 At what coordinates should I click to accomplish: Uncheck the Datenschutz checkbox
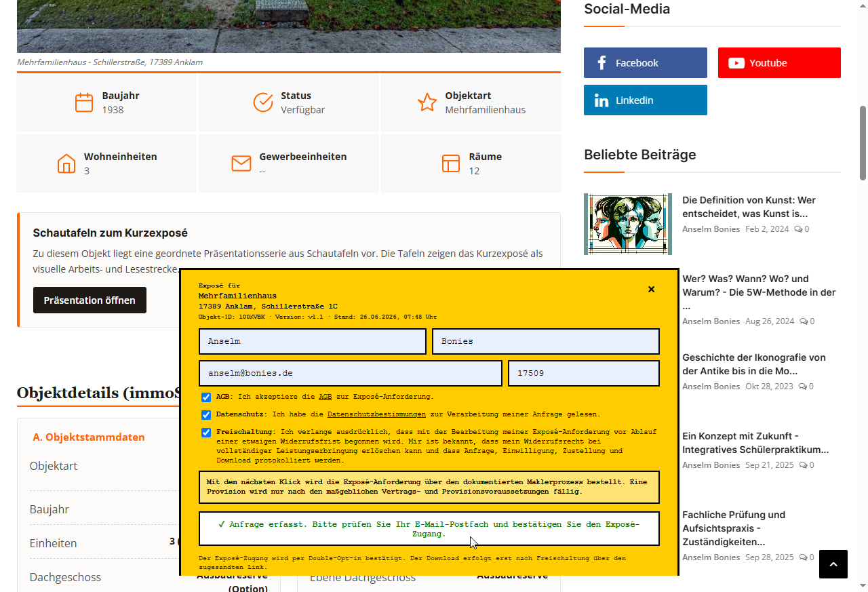pyautogui.click(x=206, y=415)
